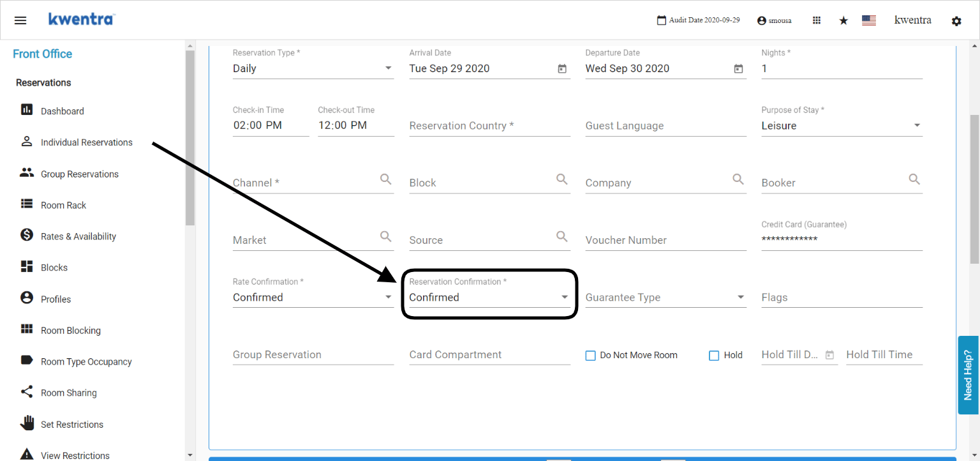Click the Check-in Time field
980x461 pixels.
271,126
